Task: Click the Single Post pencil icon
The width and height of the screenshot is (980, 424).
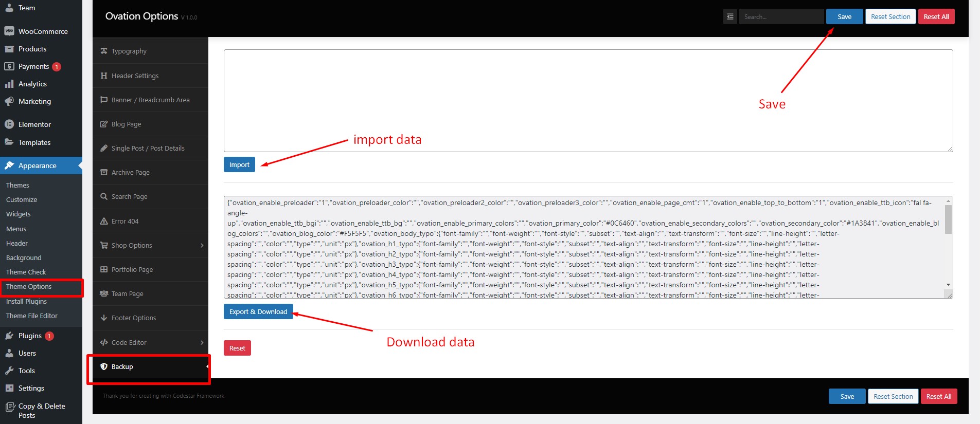Action: click(104, 148)
